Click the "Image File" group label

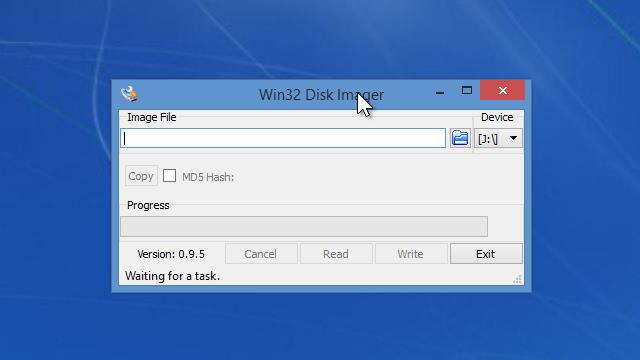(x=152, y=117)
